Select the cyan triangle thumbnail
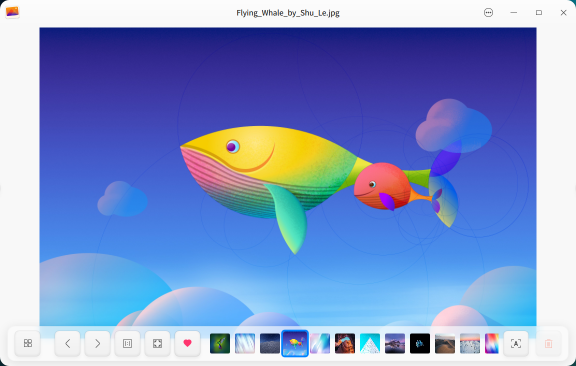The width and height of the screenshot is (576, 366). pos(370,343)
